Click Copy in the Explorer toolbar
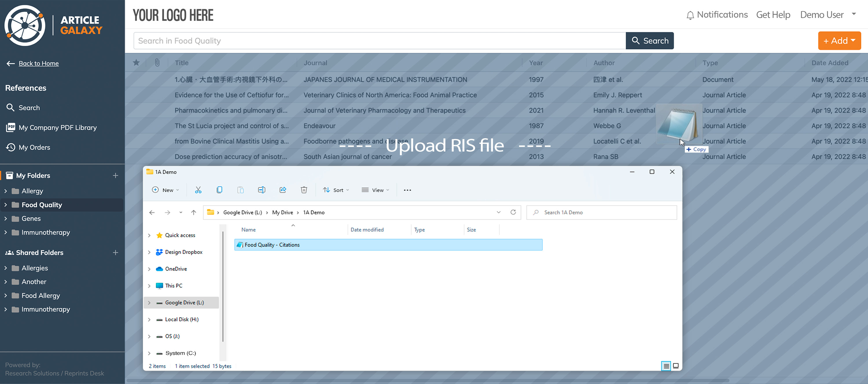Image resolution: width=868 pixels, height=384 pixels. pyautogui.click(x=219, y=190)
